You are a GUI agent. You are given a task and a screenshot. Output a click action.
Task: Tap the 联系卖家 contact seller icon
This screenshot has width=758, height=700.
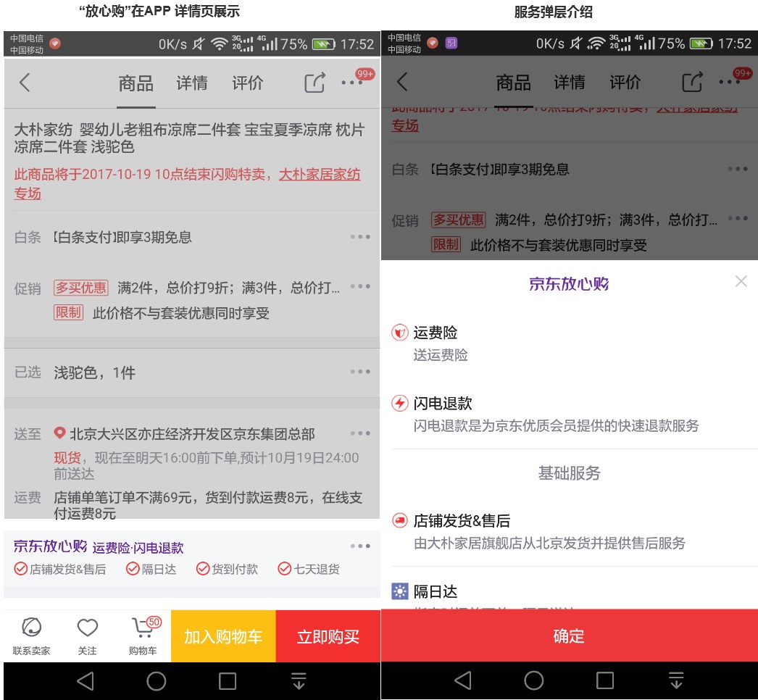tap(31, 636)
